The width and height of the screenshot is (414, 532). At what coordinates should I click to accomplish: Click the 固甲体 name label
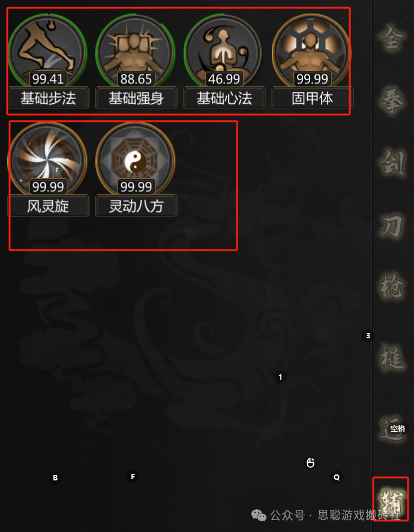pyautogui.click(x=312, y=98)
